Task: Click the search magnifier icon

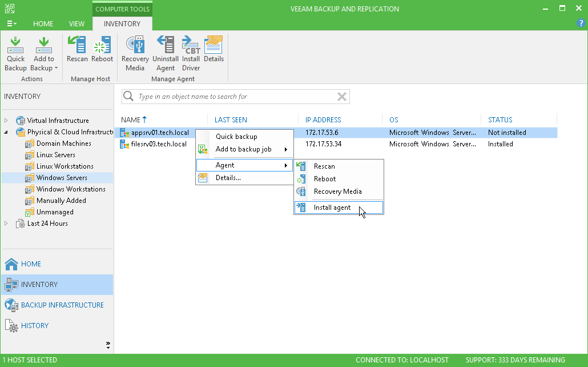Action: point(128,96)
